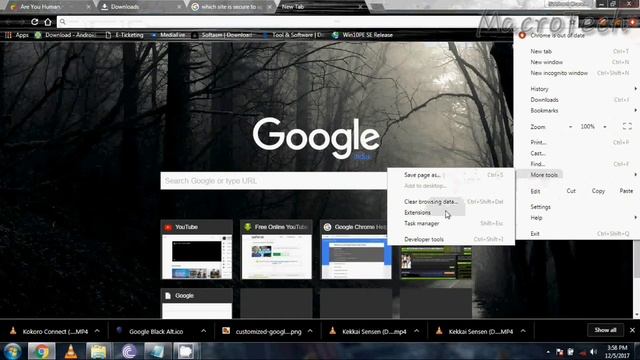
Task: Click the file explorer taskbar icon
Action: [98, 351]
